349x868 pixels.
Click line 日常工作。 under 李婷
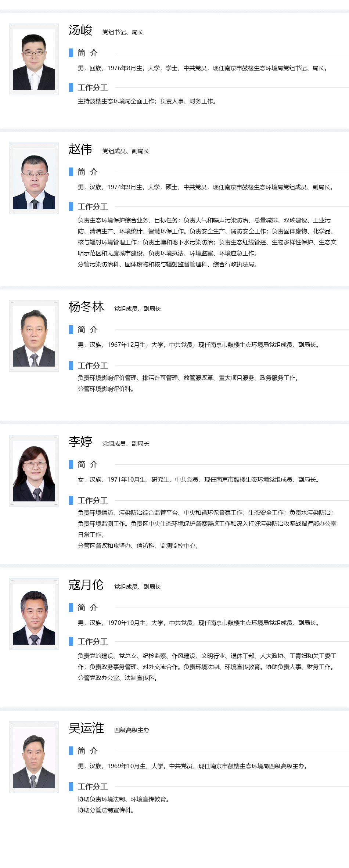(x=91, y=535)
